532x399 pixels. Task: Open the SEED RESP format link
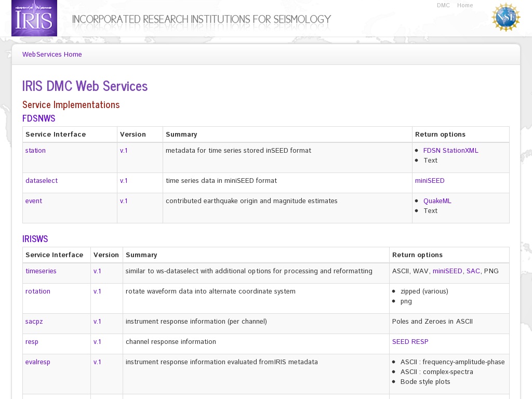pos(410,342)
